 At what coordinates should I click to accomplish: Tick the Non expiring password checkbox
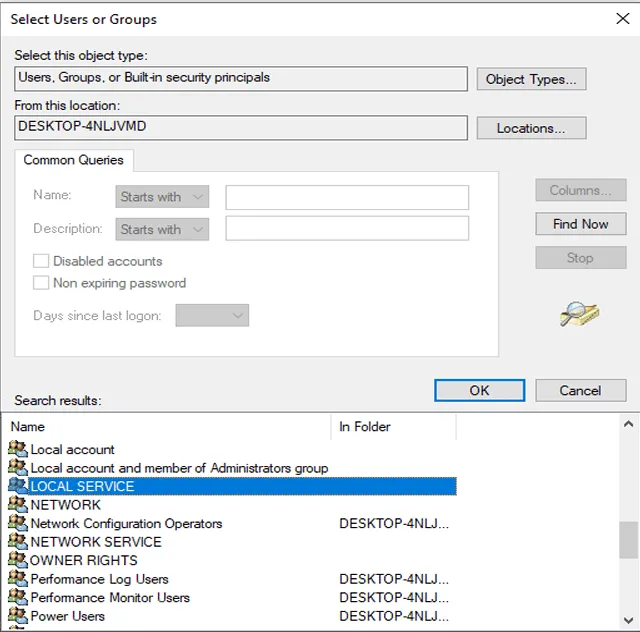pyautogui.click(x=41, y=283)
